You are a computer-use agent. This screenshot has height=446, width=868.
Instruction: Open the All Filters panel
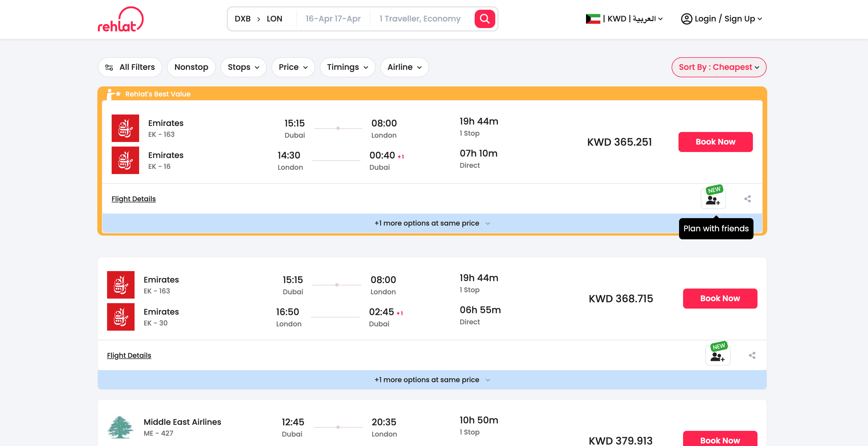(130, 67)
